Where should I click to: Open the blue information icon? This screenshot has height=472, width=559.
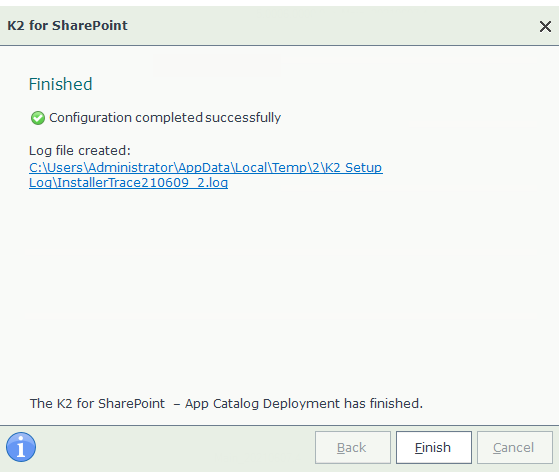21,447
